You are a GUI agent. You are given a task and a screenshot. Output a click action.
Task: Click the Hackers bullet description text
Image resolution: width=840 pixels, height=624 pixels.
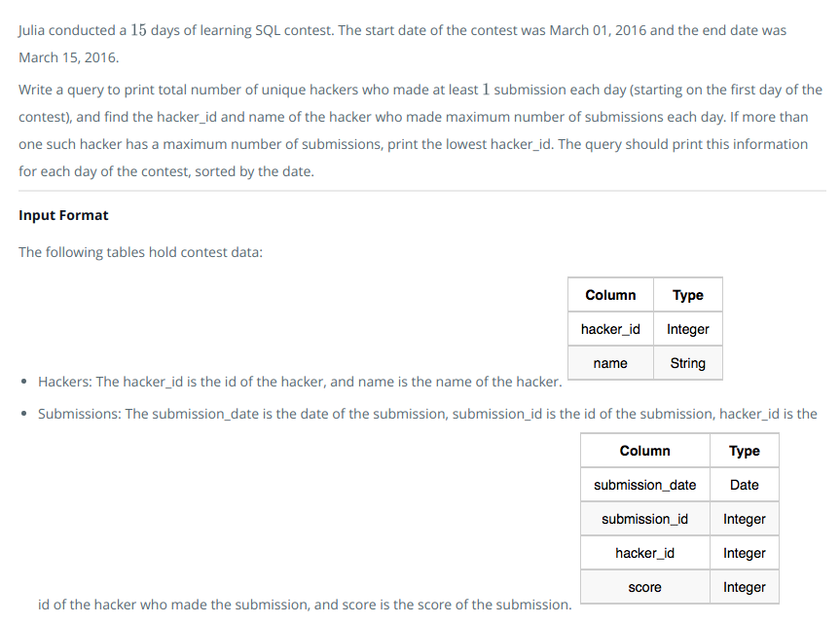click(300, 382)
